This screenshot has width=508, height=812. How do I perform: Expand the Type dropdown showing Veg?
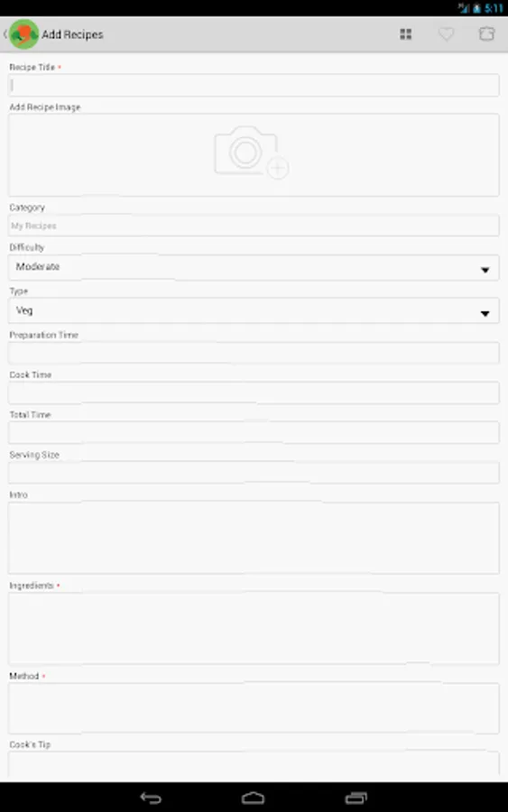(254, 310)
